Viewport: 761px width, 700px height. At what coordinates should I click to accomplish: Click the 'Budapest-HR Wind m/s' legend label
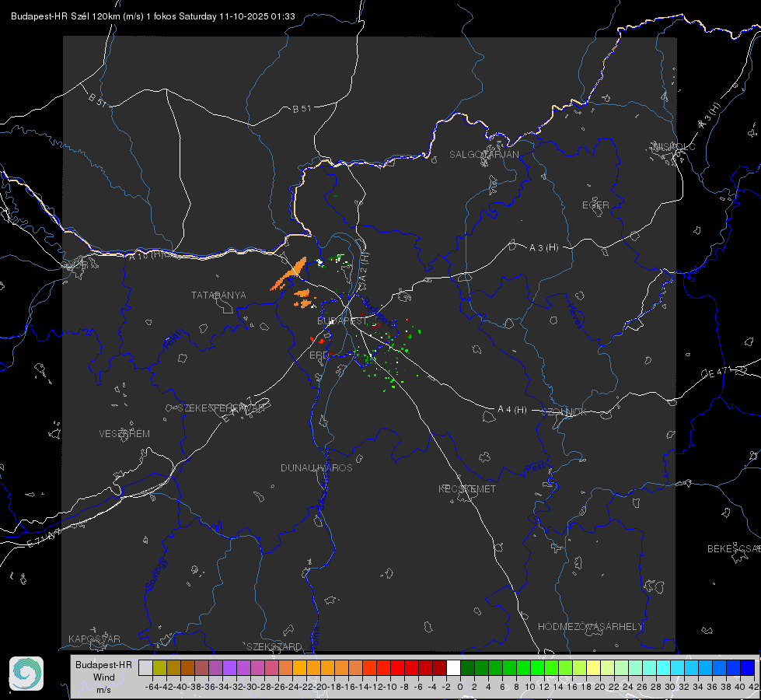coord(103,677)
